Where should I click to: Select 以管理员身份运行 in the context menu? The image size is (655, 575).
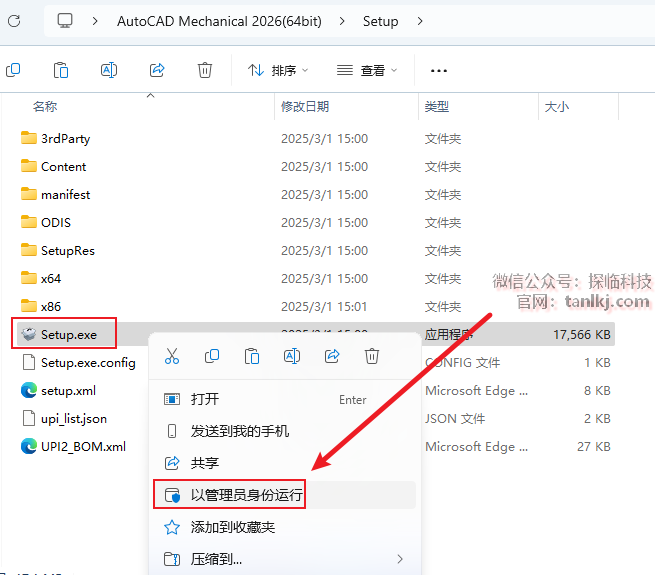click(285, 495)
